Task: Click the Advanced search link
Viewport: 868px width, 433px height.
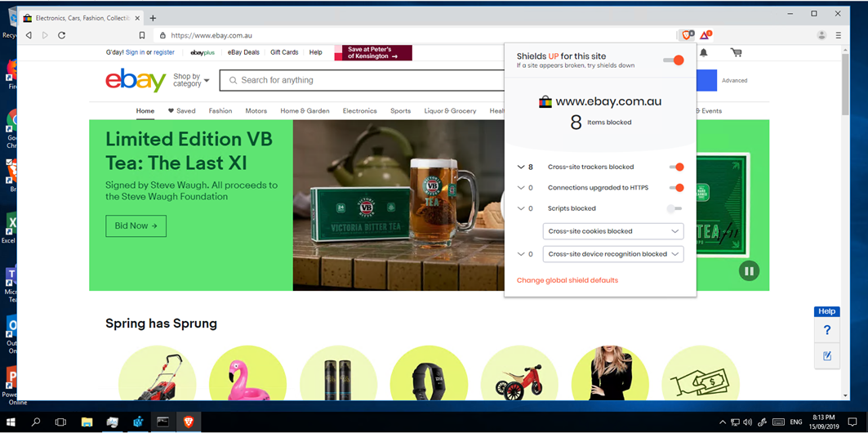Action: point(735,80)
